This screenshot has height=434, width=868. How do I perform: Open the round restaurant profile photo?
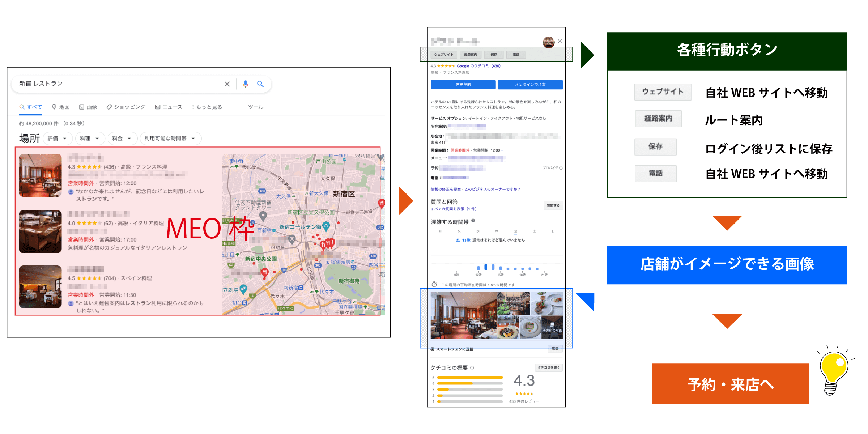(x=549, y=42)
